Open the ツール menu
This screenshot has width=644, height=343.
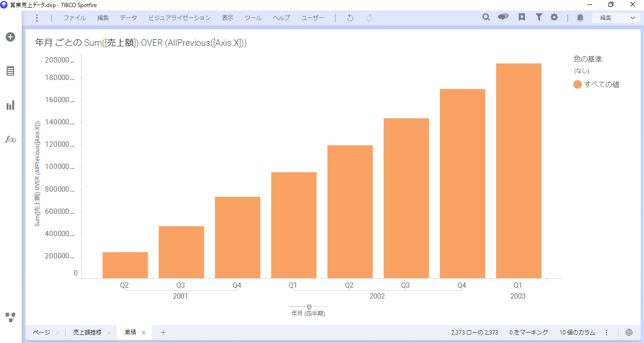pyautogui.click(x=253, y=18)
